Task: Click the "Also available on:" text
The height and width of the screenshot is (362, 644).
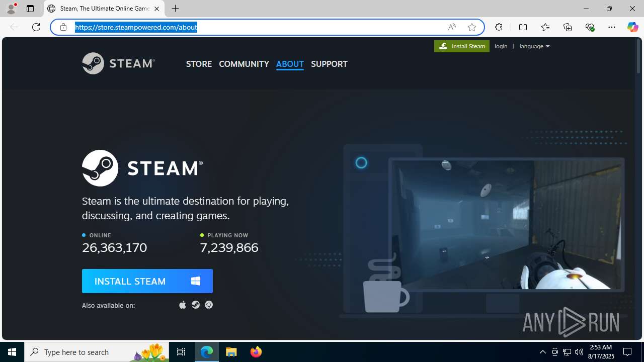Action: 108,305
